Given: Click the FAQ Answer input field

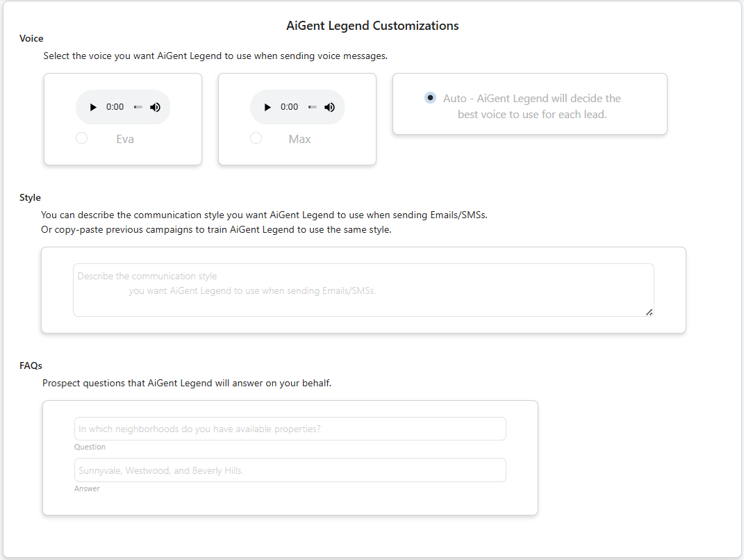Looking at the screenshot, I should click(x=290, y=470).
